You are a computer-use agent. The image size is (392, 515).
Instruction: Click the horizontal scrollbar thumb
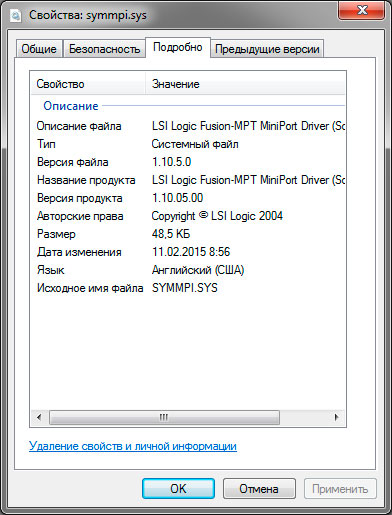pos(164,417)
